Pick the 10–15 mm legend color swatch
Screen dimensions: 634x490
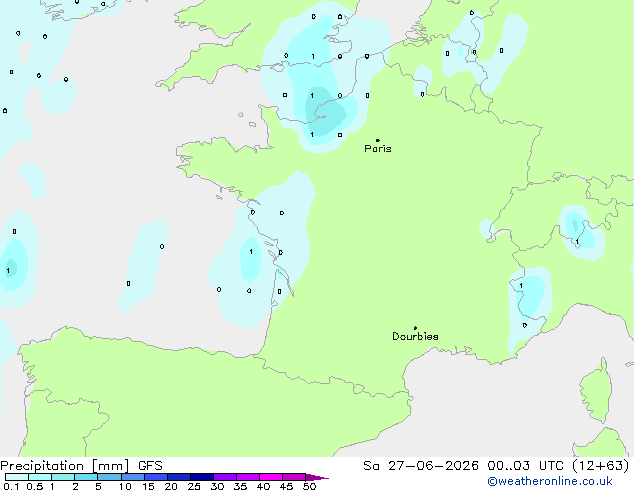pos(132,477)
